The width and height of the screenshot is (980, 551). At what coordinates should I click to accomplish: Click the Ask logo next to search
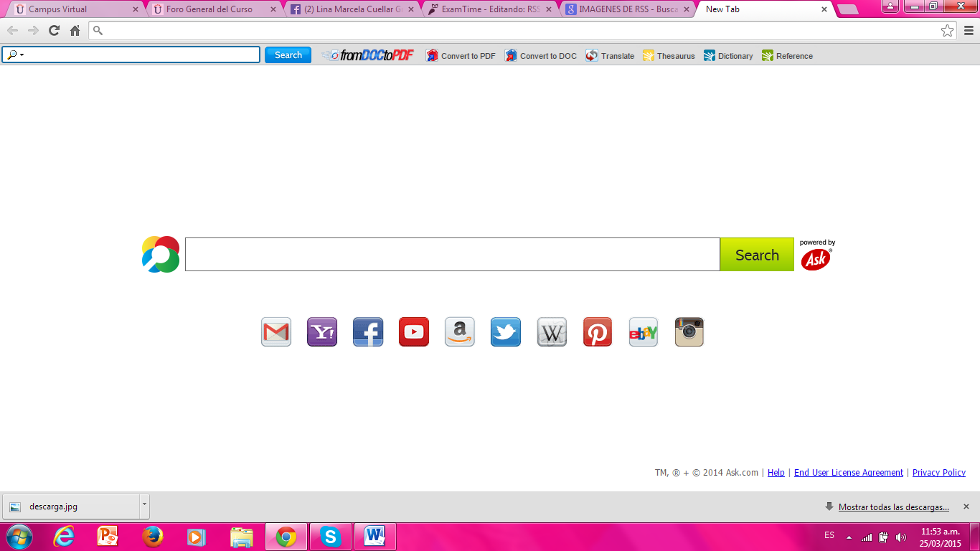pos(816,258)
